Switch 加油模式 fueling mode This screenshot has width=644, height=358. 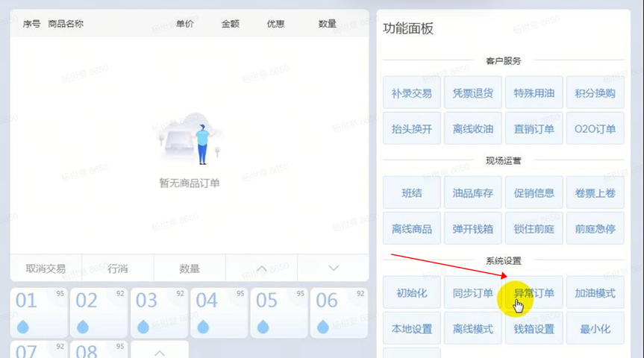click(x=595, y=293)
